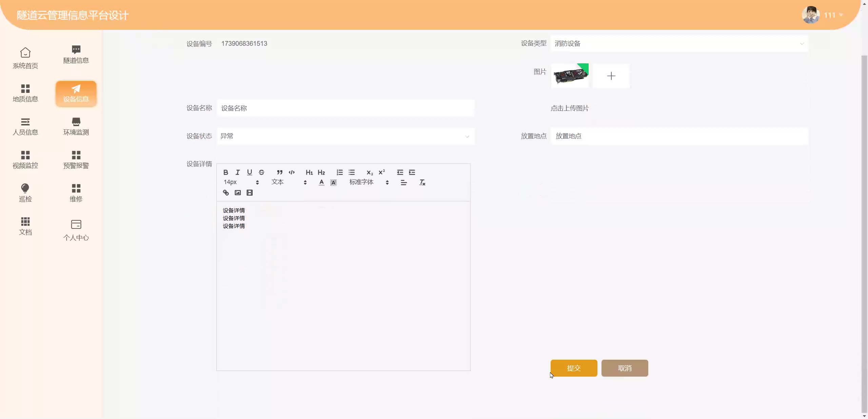Insert video using film icon
The height and width of the screenshot is (419, 868).
250,193
